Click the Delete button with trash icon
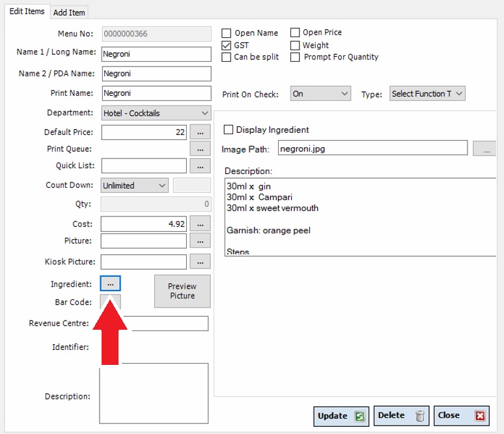This screenshot has height=434, width=504. (401, 416)
